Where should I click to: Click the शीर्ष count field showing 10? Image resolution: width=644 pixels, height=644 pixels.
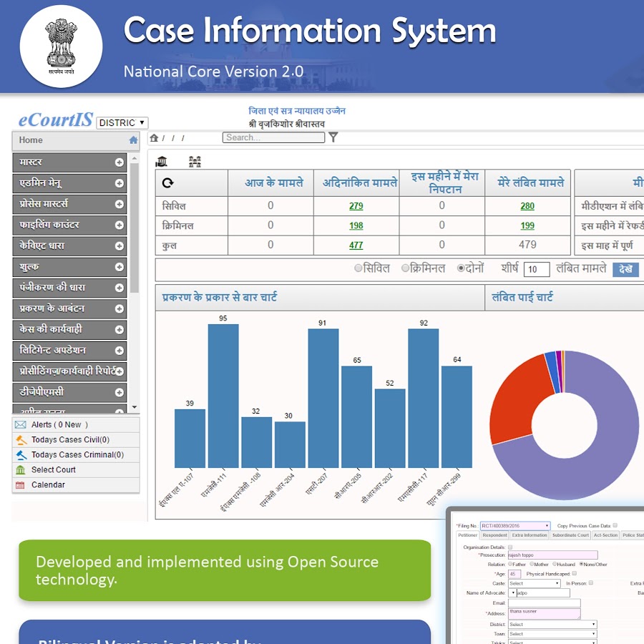pyautogui.click(x=537, y=270)
